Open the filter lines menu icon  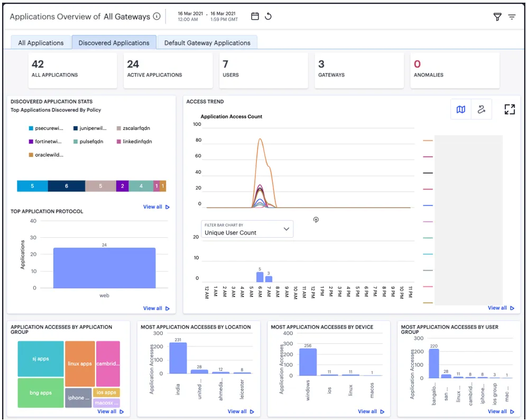pos(512,16)
